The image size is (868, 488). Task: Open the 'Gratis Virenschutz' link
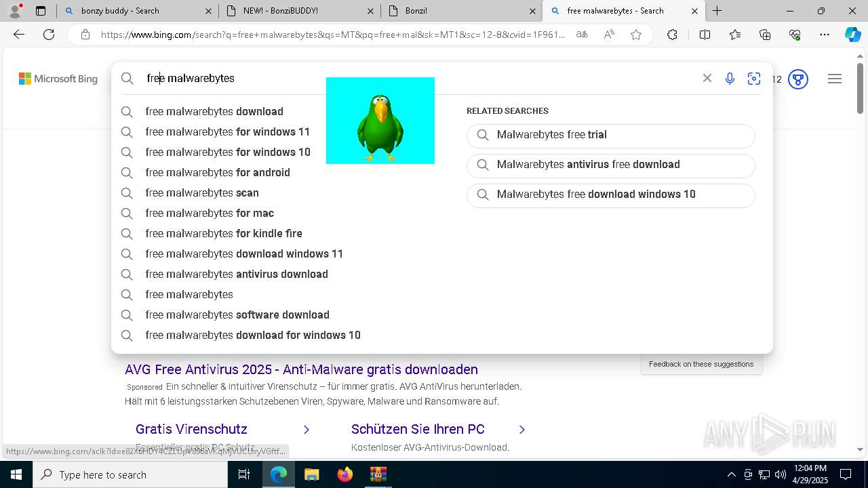[x=191, y=429]
